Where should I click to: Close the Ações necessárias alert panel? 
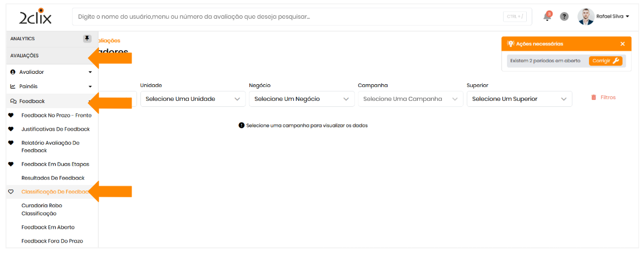(x=623, y=44)
